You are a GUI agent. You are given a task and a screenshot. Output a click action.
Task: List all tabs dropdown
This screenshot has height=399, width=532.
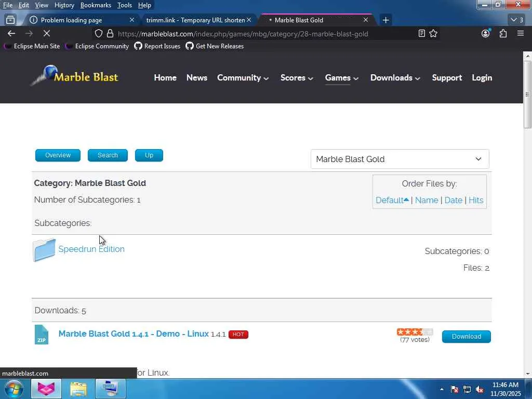[x=517, y=20]
